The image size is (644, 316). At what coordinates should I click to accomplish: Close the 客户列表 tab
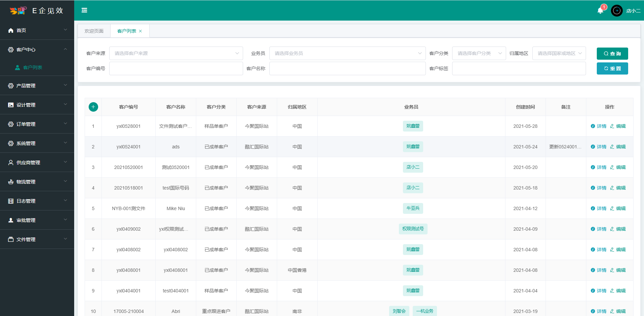[141, 31]
